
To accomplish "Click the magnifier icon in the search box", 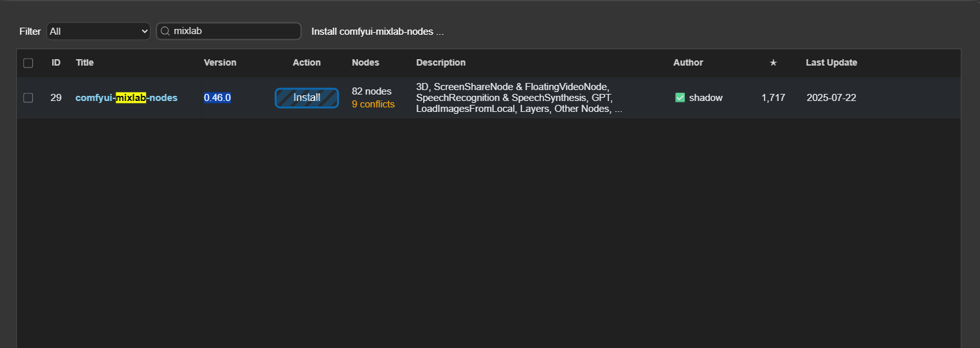I will (x=165, y=31).
